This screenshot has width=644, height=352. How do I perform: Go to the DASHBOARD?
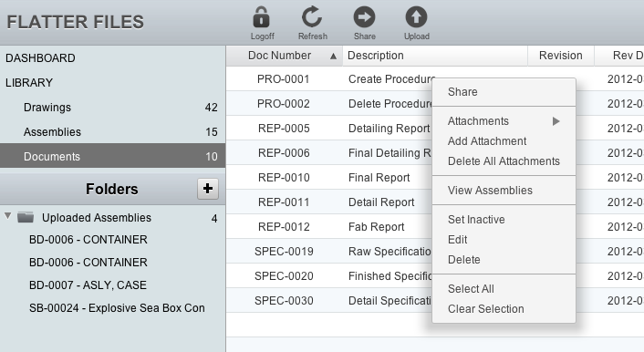[40, 58]
